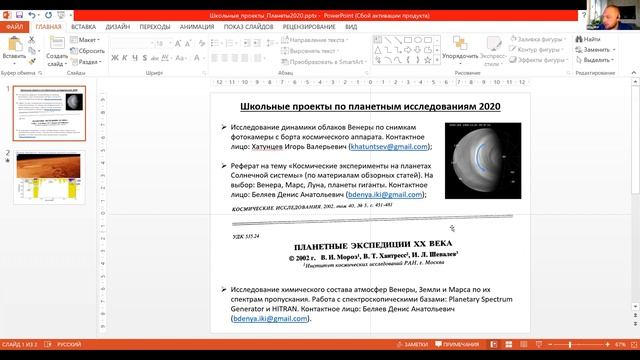This screenshot has width=640, height=360.
Task: Click the large Вставить paste icon
Action: coord(14,44)
